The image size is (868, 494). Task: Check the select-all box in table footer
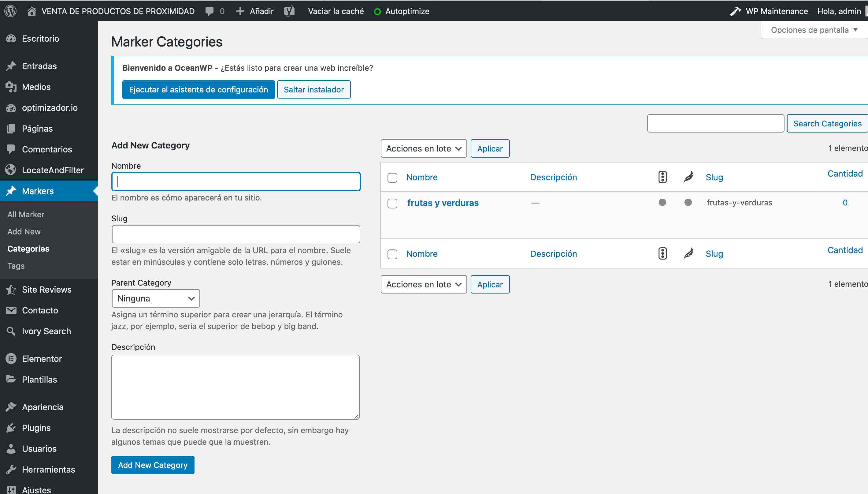(392, 254)
